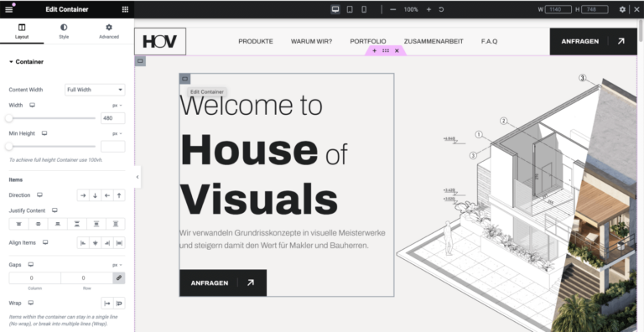Image resolution: width=644 pixels, height=332 pixels.
Task: Delete section with the pink X handle
Action: click(397, 50)
